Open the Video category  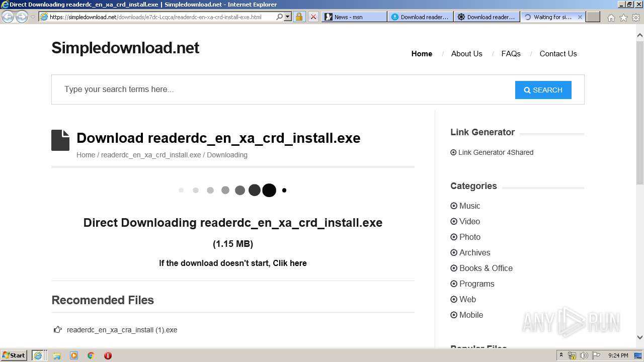click(469, 221)
